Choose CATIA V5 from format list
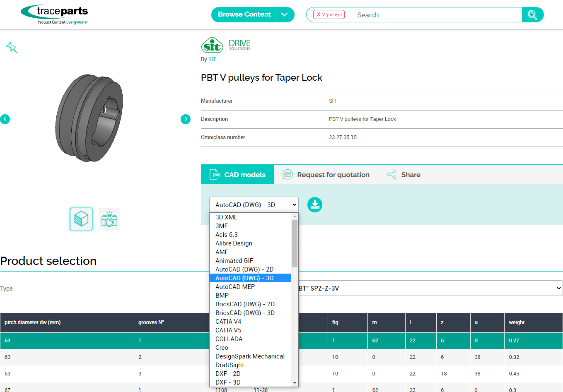Screen dimensions: 563x392 click(228, 330)
